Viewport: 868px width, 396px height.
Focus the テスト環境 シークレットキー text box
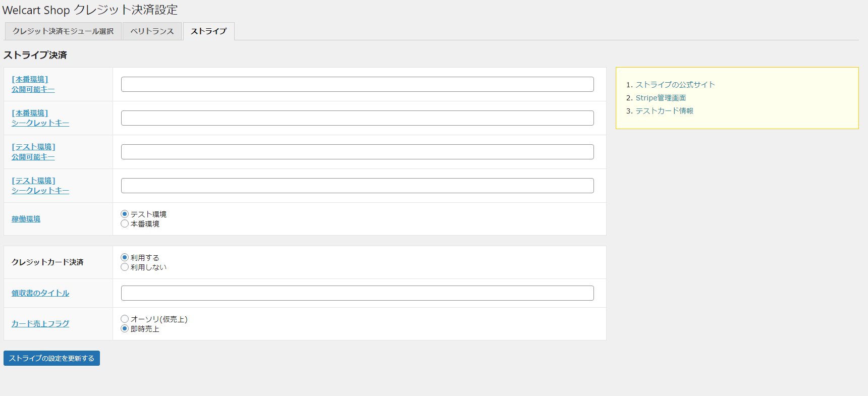[357, 186]
